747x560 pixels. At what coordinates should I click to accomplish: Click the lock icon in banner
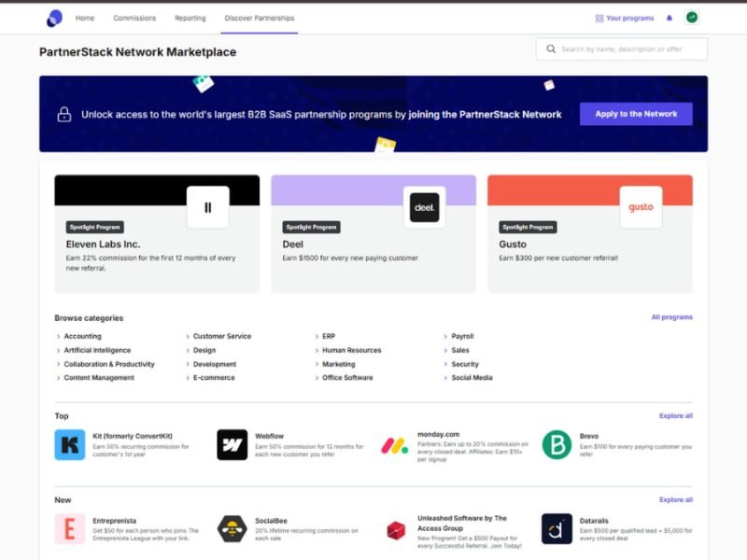(64, 114)
